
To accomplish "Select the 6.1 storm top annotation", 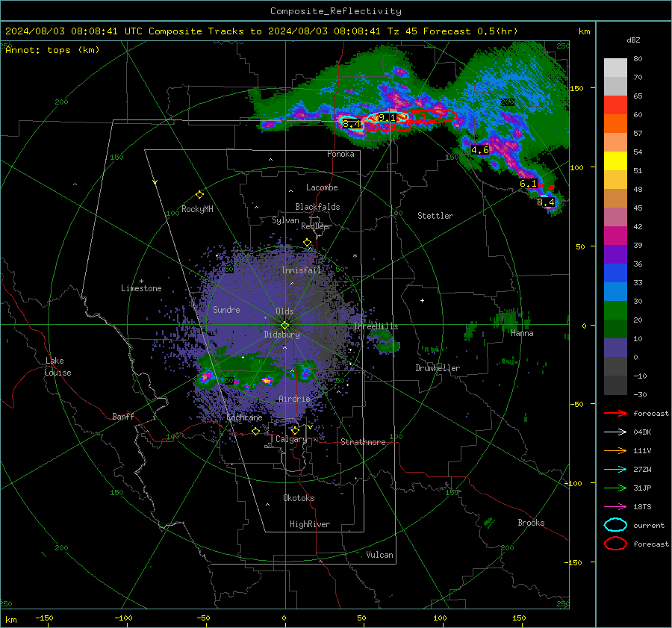I will click(528, 184).
